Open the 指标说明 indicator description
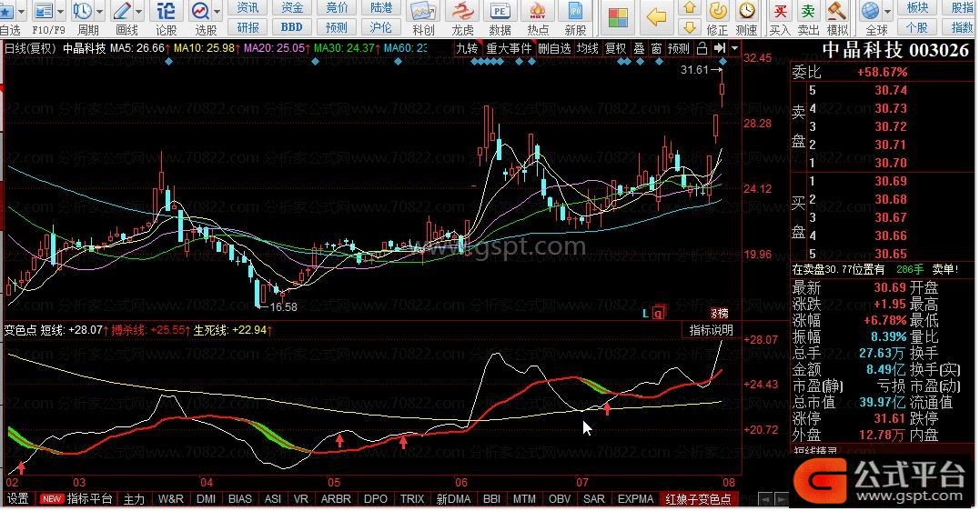 (712, 330)
